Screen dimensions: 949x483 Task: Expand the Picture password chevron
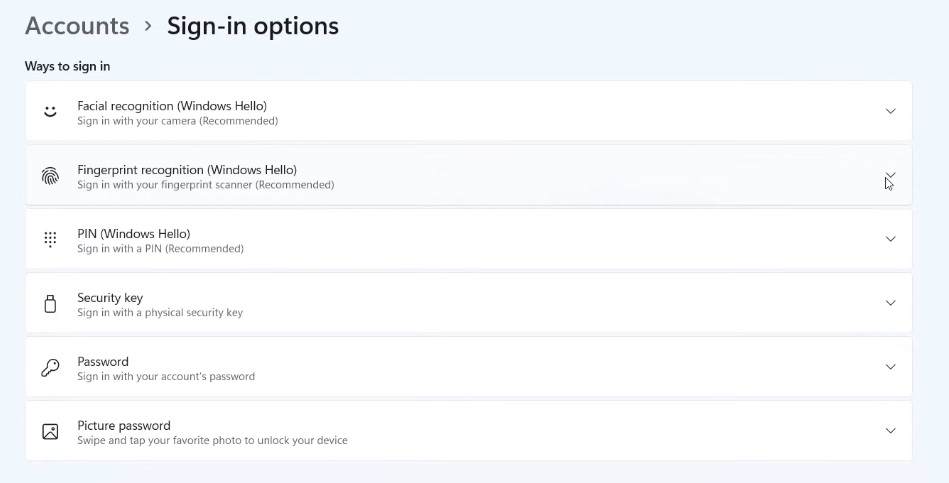coord(890,431)
